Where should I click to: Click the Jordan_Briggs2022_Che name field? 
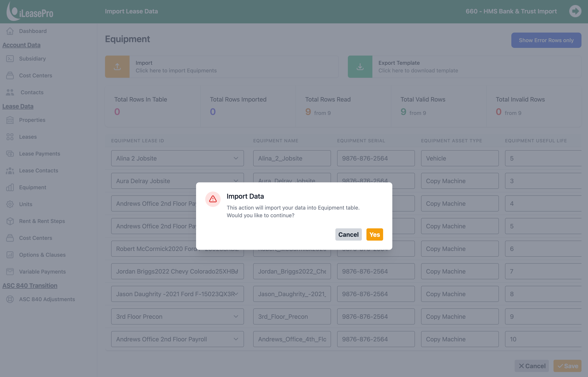(292, 271)
